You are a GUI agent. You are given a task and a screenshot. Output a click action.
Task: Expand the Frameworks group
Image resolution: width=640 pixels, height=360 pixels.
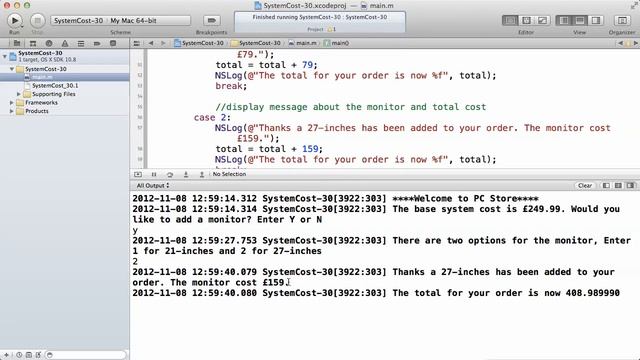pyautogui.click(x=11, y=102)
